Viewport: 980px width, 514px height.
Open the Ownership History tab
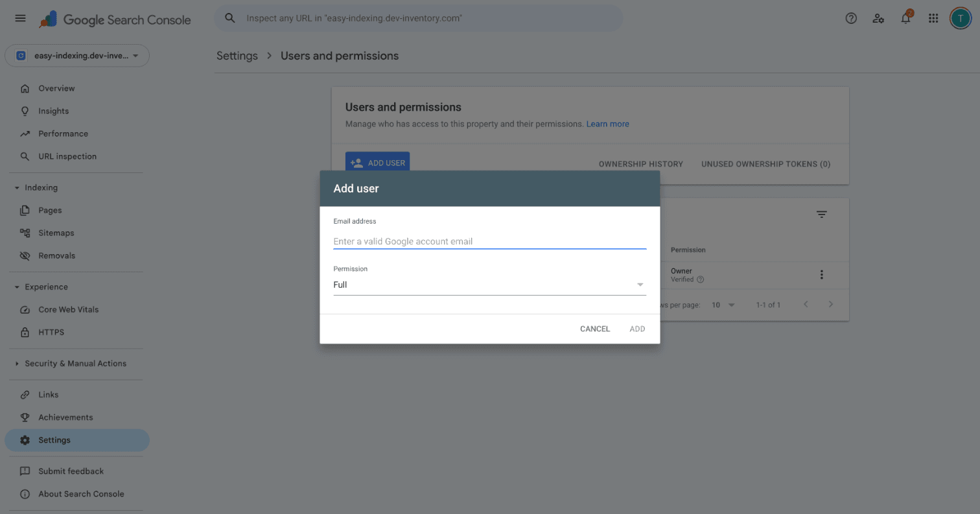coord(640,164)
